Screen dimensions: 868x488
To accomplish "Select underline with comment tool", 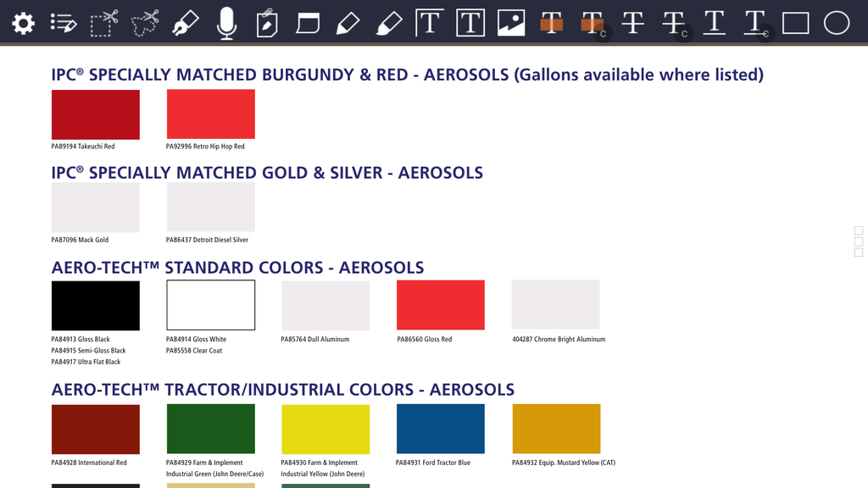I will click(757, 25).
